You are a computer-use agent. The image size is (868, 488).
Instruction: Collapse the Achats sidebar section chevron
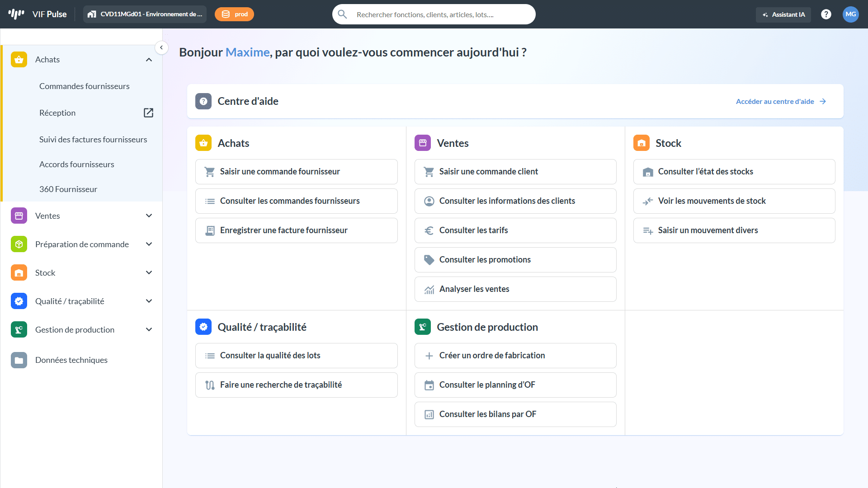[x=149, y=60]
